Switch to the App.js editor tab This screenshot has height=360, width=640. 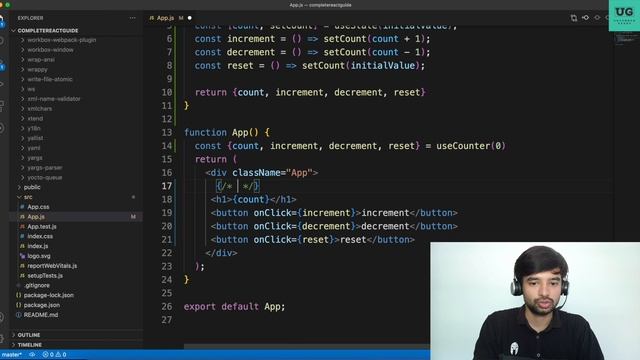(x=165, y=18)
